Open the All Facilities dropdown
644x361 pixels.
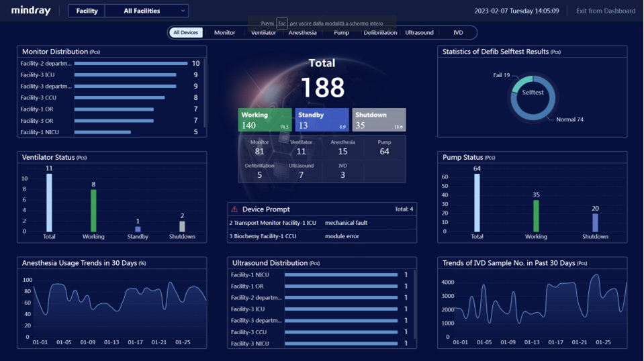point(146,11)
